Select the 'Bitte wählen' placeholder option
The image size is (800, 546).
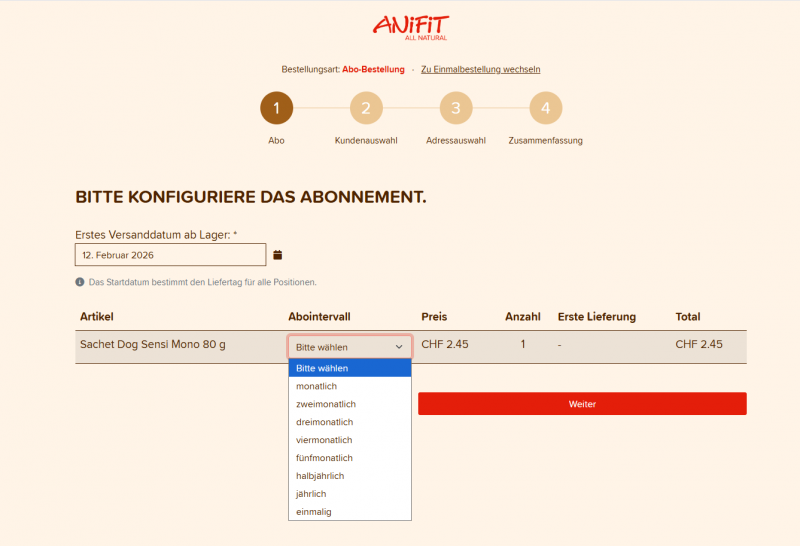tap(350, 368)
